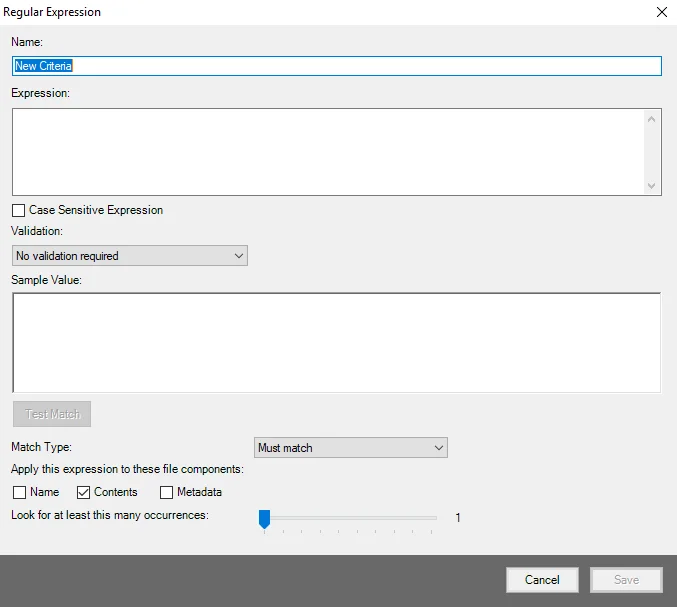Enable Case Sensitive Expression checkbox
The width and height of the screenshot is (677, 607).
coord(19,211)
